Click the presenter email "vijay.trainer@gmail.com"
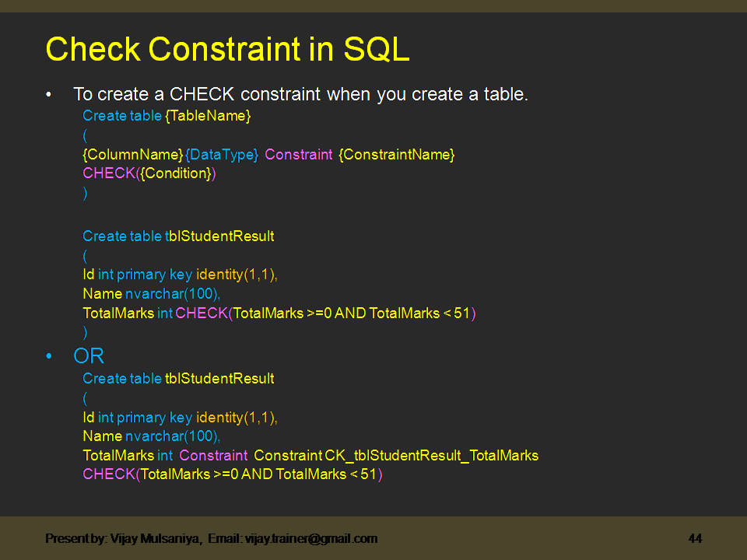747x560 pixels. [311, 538]
